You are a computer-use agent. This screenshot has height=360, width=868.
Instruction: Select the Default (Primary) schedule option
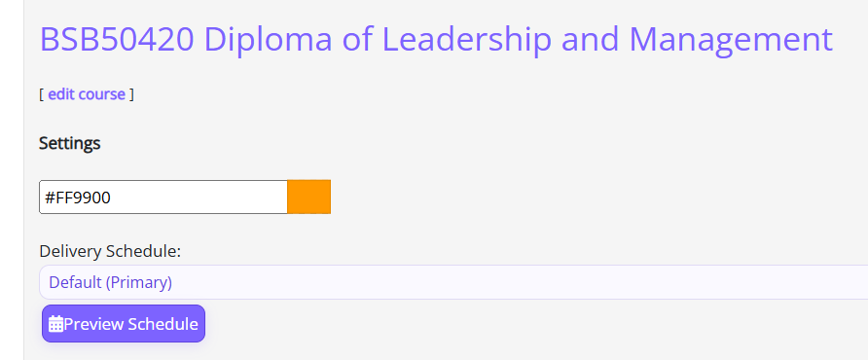pyautogui.click(x=110, y=282)
